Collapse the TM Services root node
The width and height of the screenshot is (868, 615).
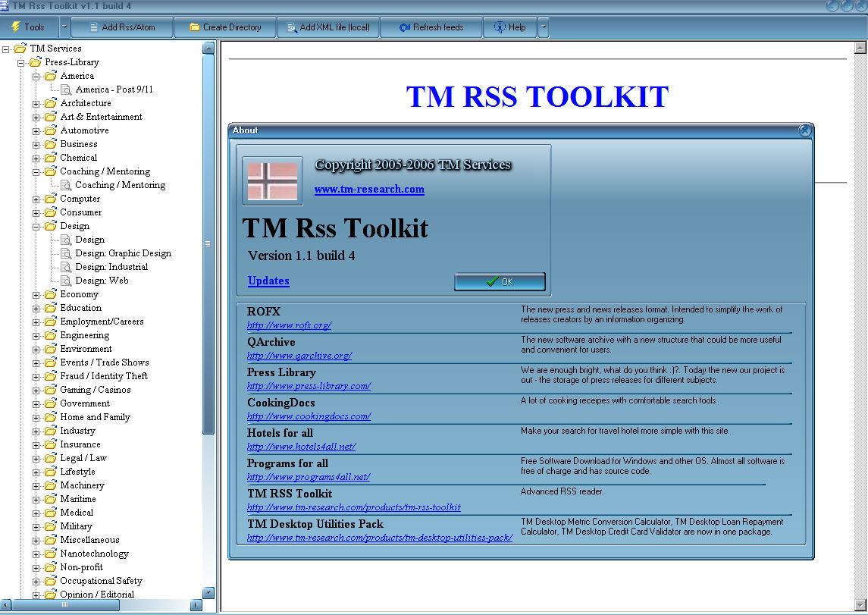(x=5, y=49)
